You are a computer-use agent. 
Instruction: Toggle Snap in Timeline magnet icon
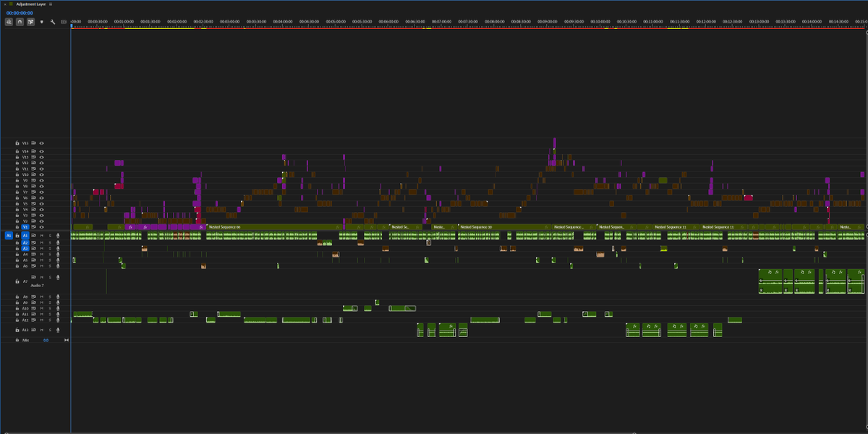point(20,22)
